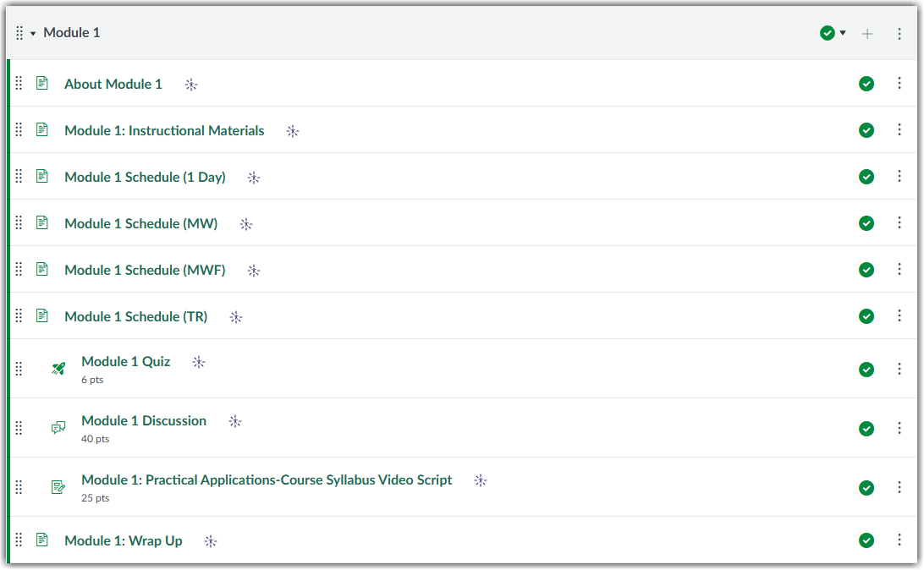Unpublish the Module 1 Discussion item
This screenshot has width=924, height=570.
tap(866, 428)
